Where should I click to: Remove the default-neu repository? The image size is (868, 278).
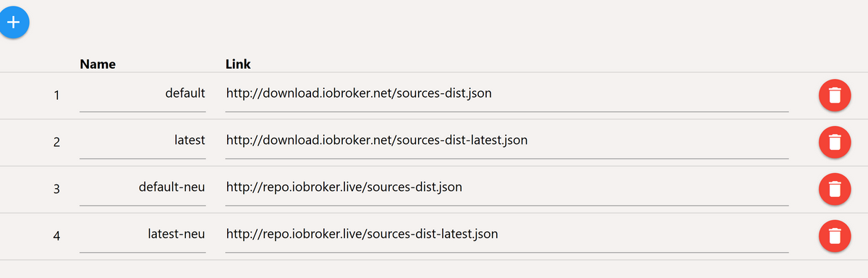pyautogui.click(x=834, y=190)
